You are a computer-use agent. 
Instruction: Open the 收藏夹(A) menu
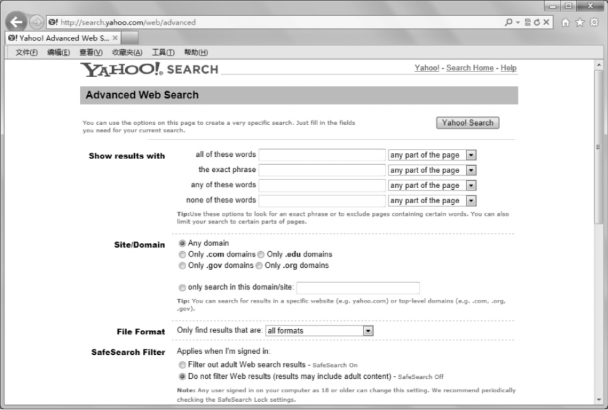127,52
